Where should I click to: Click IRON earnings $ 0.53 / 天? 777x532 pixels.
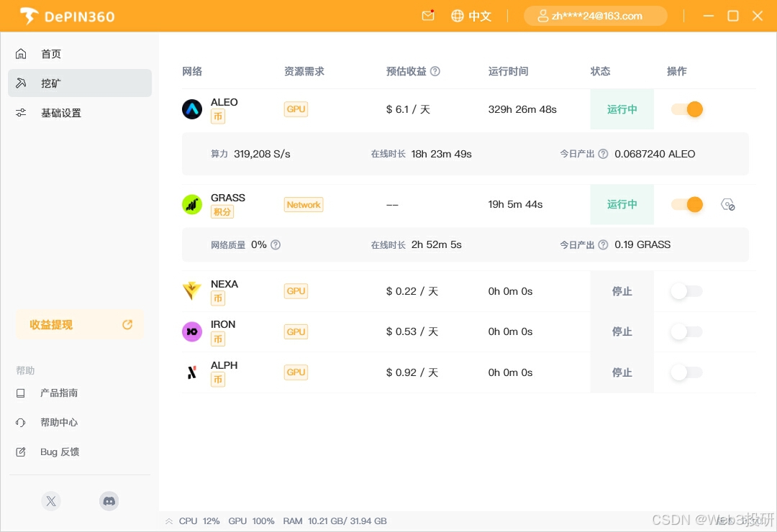pyautogui.click(x=412, y=331)
